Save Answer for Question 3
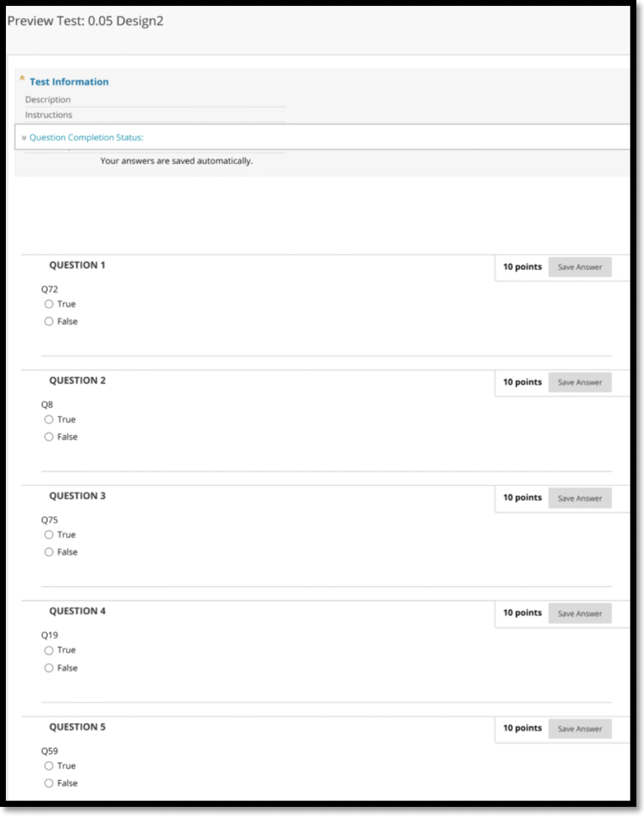Viewport: 644px width, 816px height. click(x=580, y=498)
